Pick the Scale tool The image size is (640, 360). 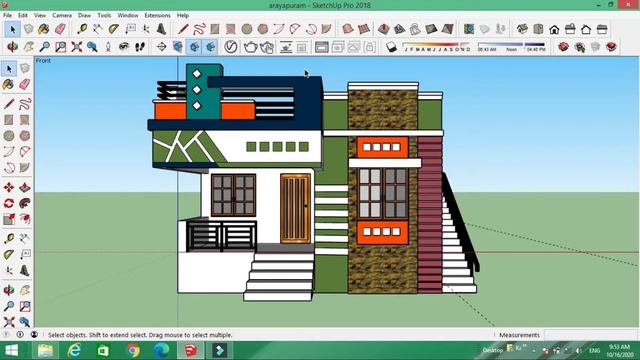point(9,219)
